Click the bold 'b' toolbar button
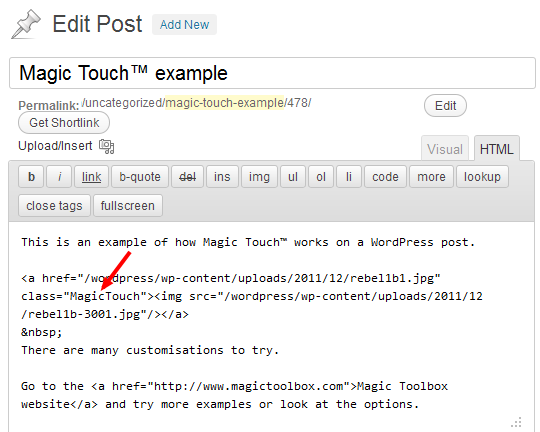 [31, 177]
